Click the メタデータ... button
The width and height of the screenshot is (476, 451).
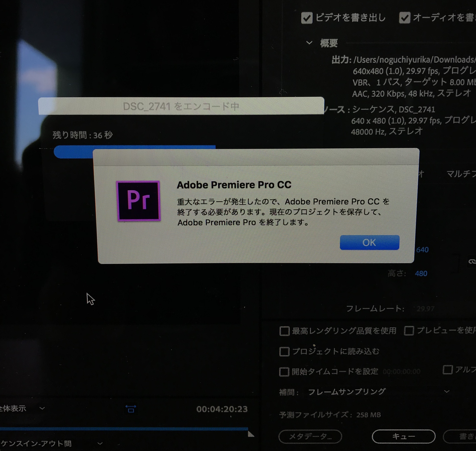(x=310, y=436)
